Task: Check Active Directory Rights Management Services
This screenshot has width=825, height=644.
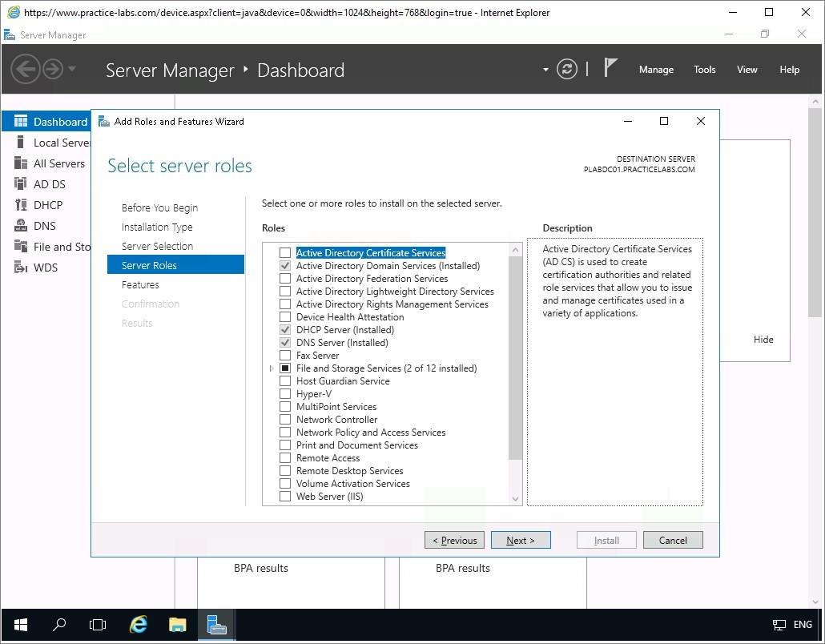Action: tap(285, 304)
